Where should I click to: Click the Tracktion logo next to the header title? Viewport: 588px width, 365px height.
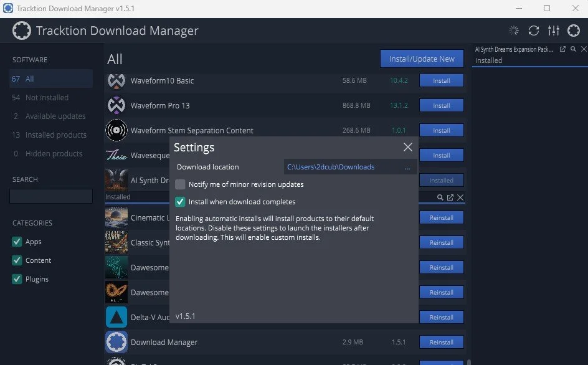click(22, 31)
